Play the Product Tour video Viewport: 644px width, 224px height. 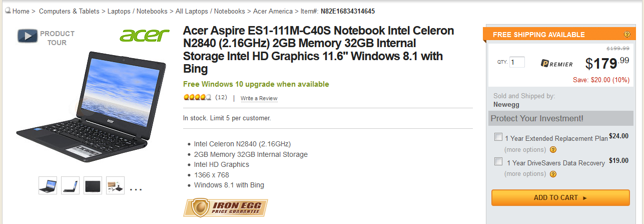click(28, 36)
